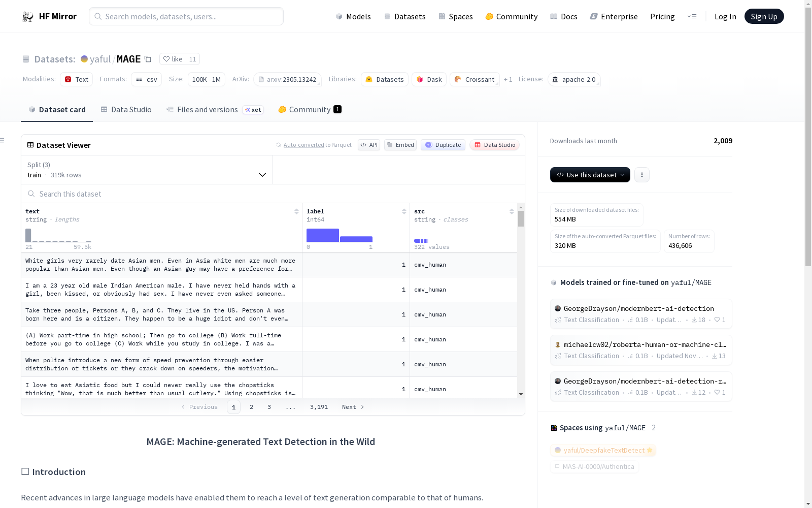812x508 pixels.
Task: Click the HF Mirror logo icon
Action: point(27,17)
